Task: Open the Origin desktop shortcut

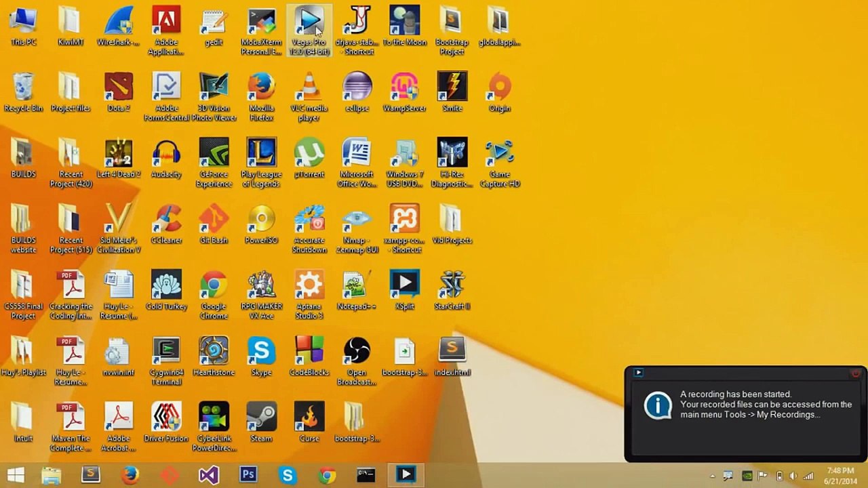Action: coord(500,93)
